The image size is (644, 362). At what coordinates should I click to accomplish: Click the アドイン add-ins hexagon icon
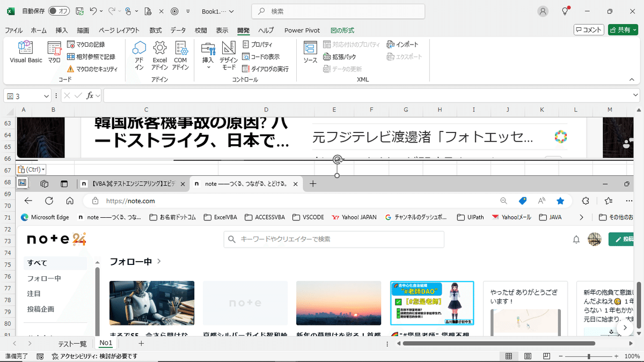point(139,55)
